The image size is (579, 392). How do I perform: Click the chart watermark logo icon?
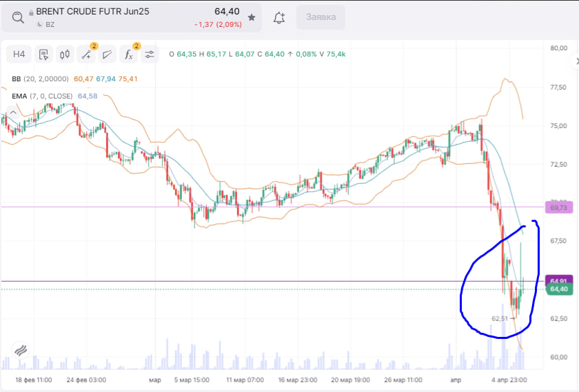tap(20, 349)
